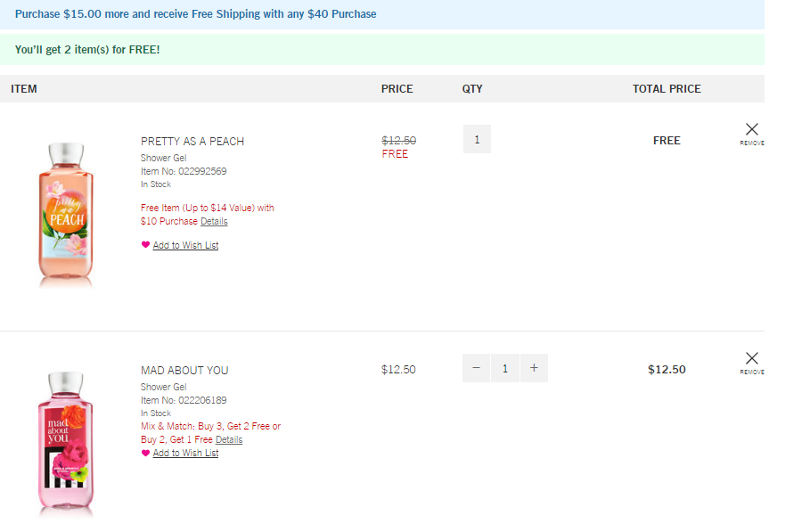This screenshot has height=532, width=810.
Task: Remove Pretty As A Peach from cart
Action: [x=751, y=131]
